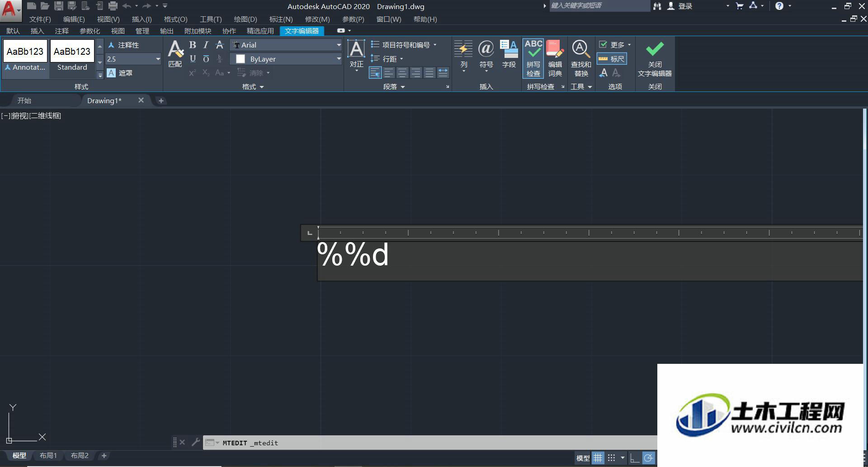Expand the 段落 panel
868x467 pixels.
click(x=394, y=86)
